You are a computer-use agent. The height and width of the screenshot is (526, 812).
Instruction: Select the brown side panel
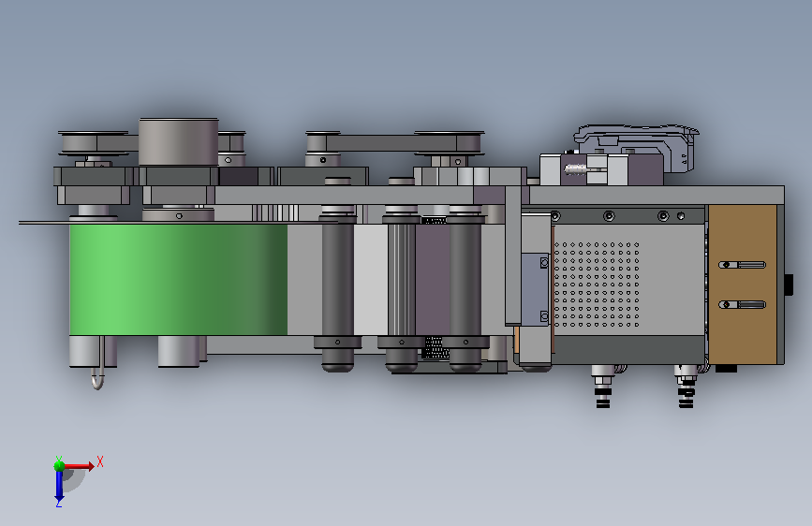pos(743,285)
